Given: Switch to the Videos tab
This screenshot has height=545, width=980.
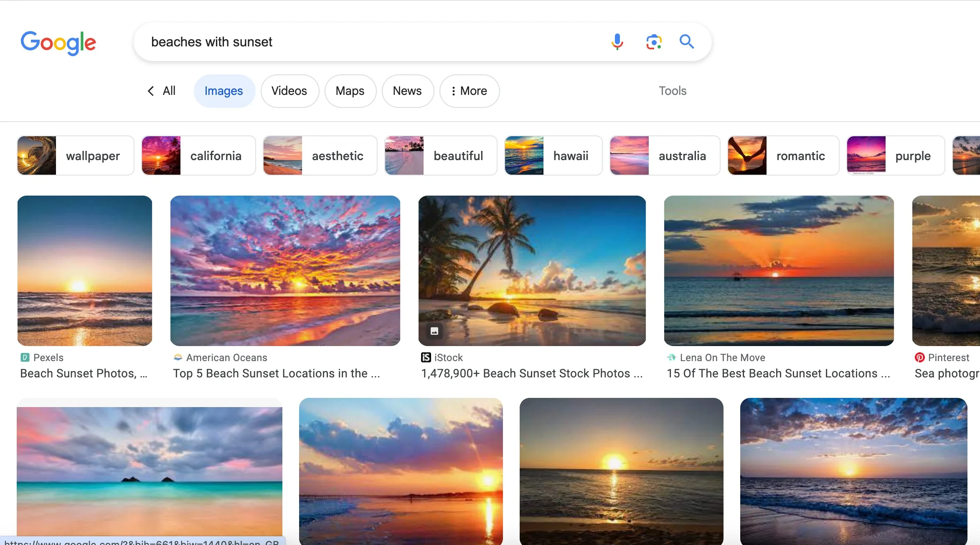Looking at the screenshot, I should click(289, 91).
